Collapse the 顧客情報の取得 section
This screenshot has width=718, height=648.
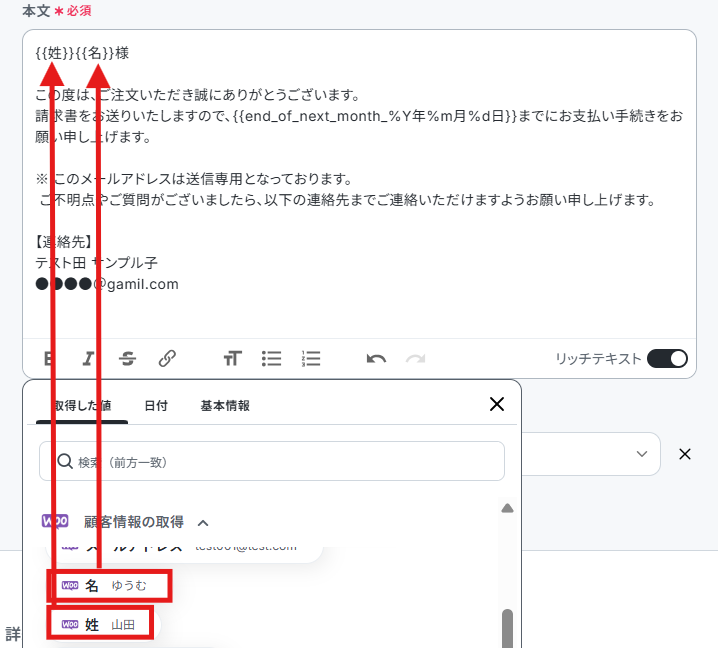click(x=203, y=523)
